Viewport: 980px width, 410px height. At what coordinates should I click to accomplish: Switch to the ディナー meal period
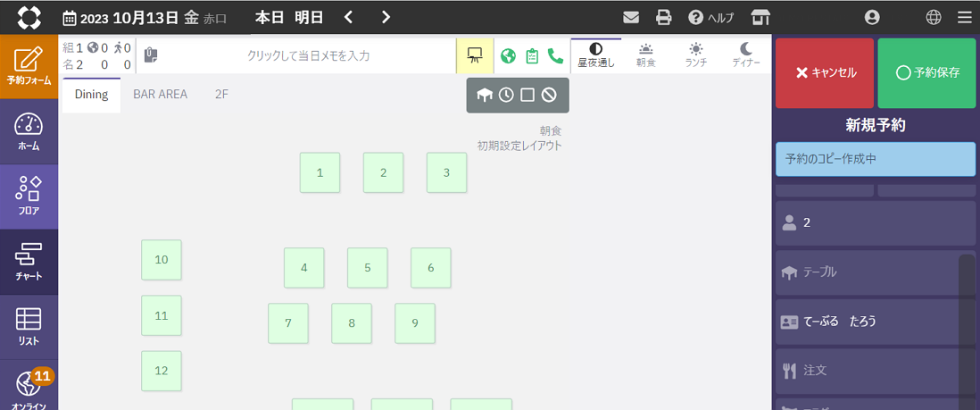(x=746, y=55)
